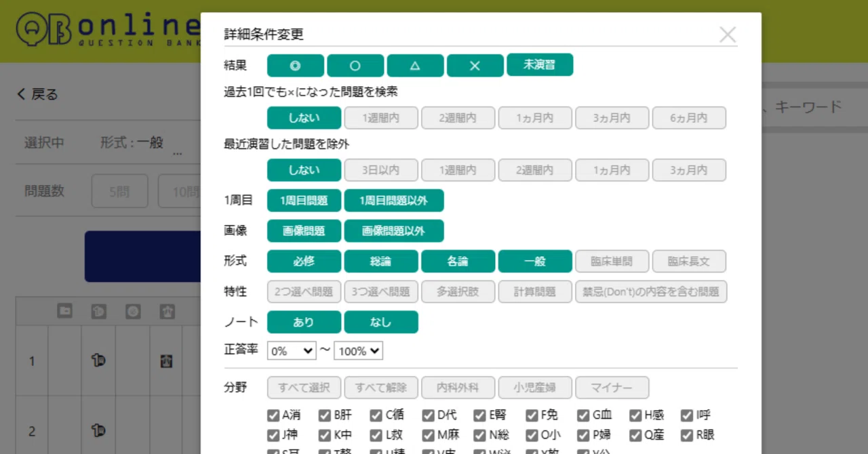This screenshot has width=868, height=454.
Task: Click the 1周目 icon in row 2
Action: click(x=98, y=430)
